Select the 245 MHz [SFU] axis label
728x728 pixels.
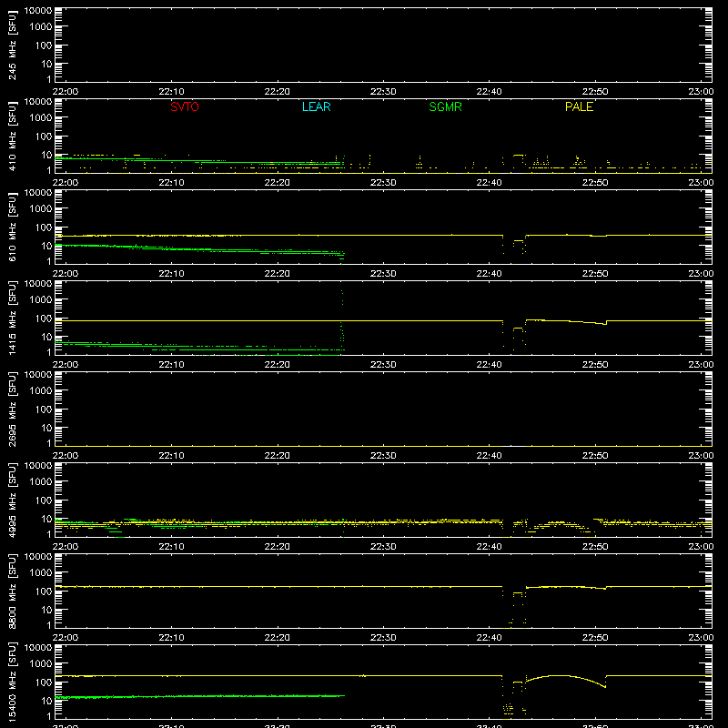[x=12, y=45]
